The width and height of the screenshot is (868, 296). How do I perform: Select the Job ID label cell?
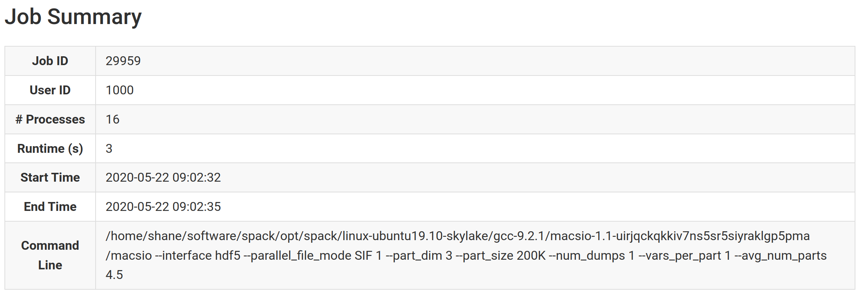[x=50, y=61]
